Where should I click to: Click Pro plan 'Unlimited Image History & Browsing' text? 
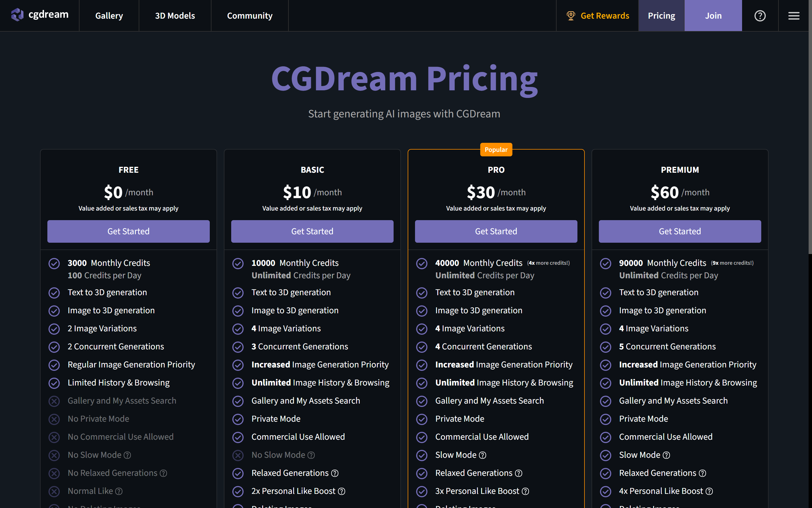(x=504, y=383)
